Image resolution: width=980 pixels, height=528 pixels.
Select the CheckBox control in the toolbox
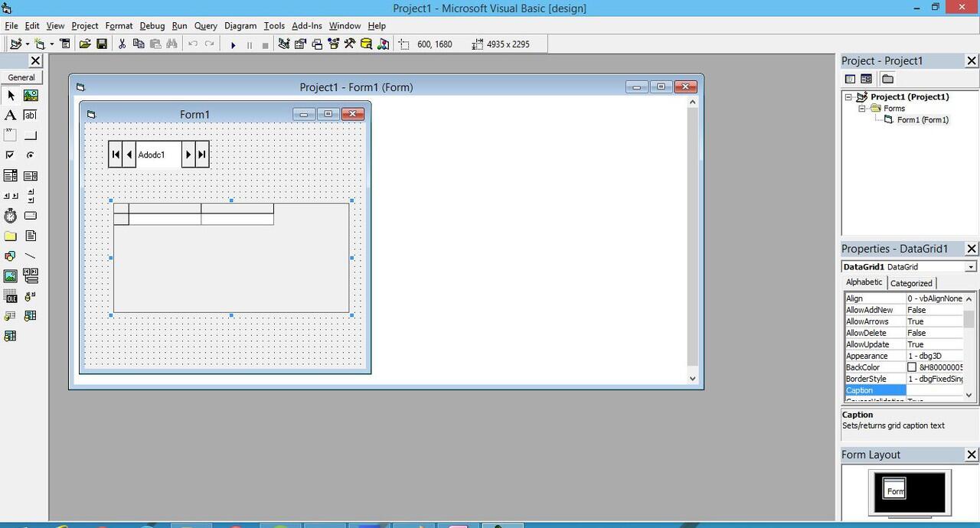11,155
